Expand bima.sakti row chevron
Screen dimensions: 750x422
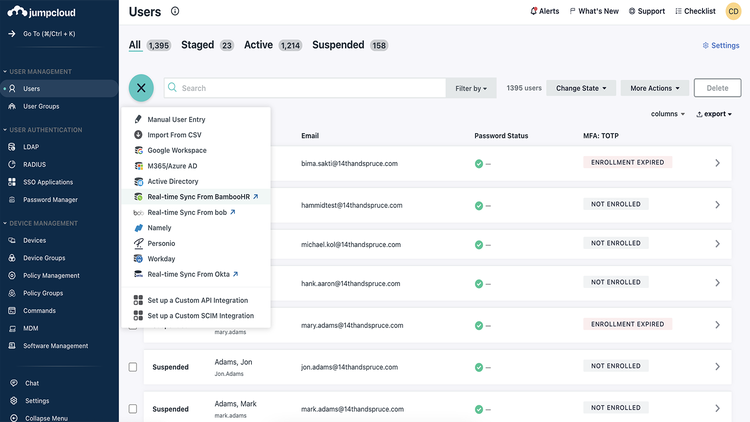pos(717,163)
